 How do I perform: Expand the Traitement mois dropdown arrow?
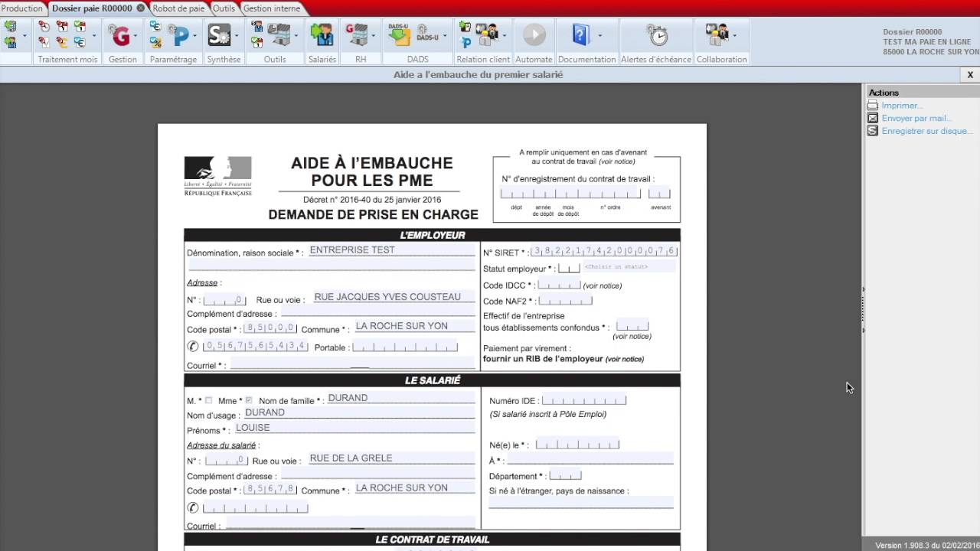[94, 35]
